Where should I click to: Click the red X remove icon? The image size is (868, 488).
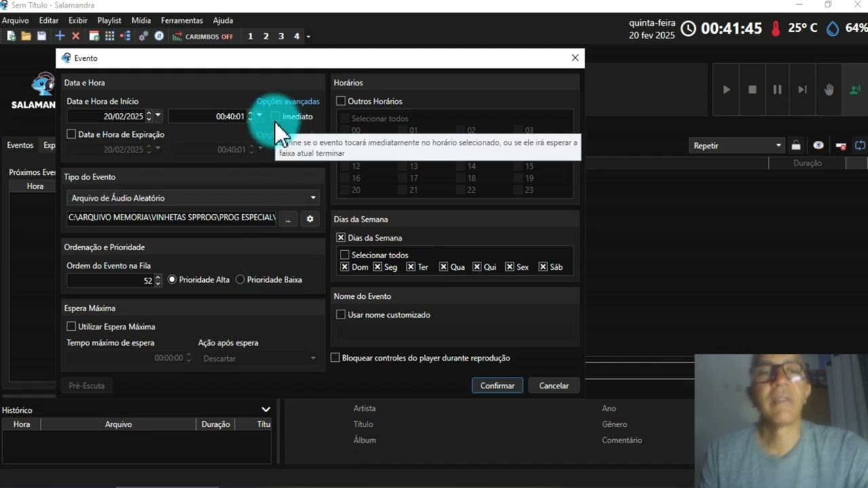click(x=75, y=36)
